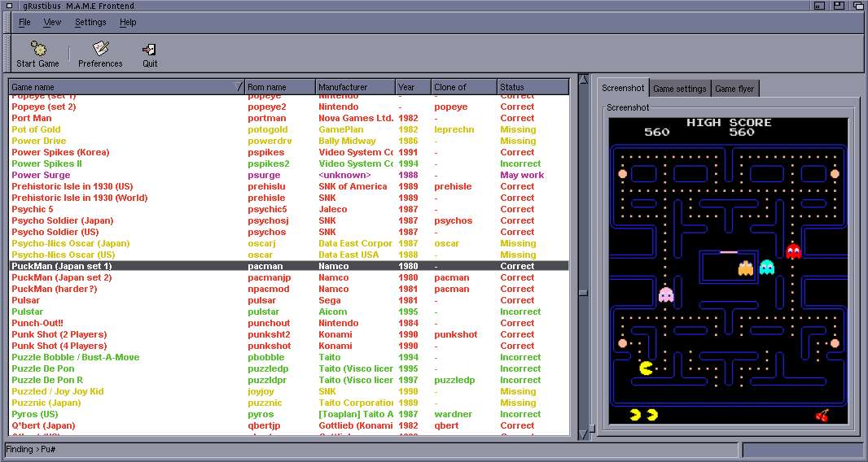
Task: Sort list by Year column header
Action: coord(413,87)
